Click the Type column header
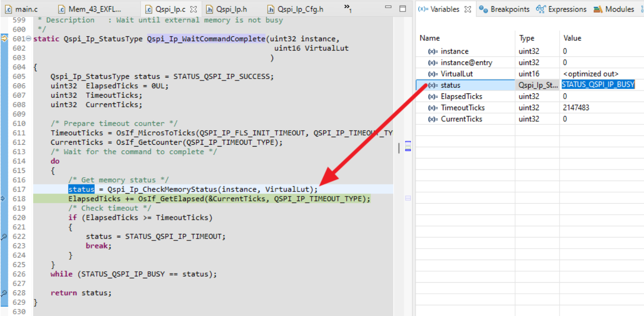 pos(527,38)
